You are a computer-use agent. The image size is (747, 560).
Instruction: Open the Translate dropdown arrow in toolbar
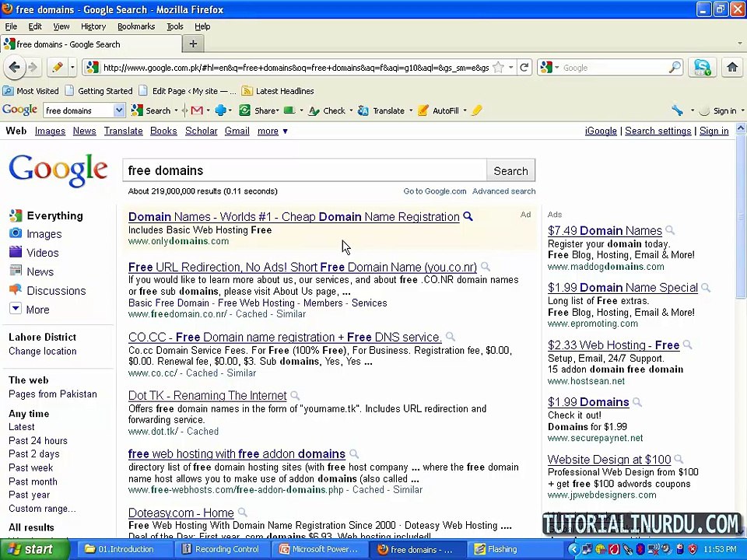tap(411, 110)
